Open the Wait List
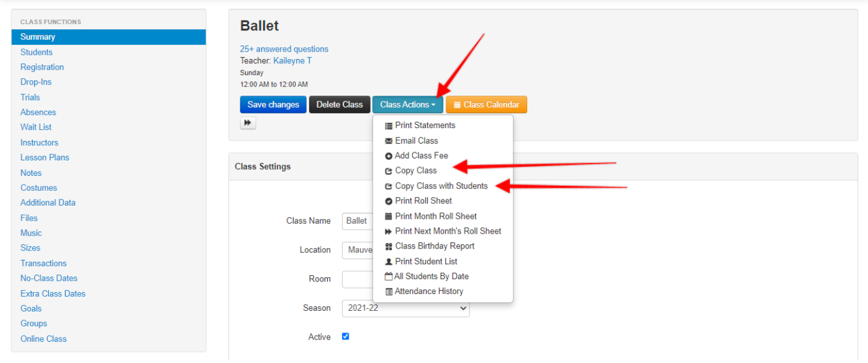The width and height of the screenshot is (868, 363). click(x=36, y=127)
